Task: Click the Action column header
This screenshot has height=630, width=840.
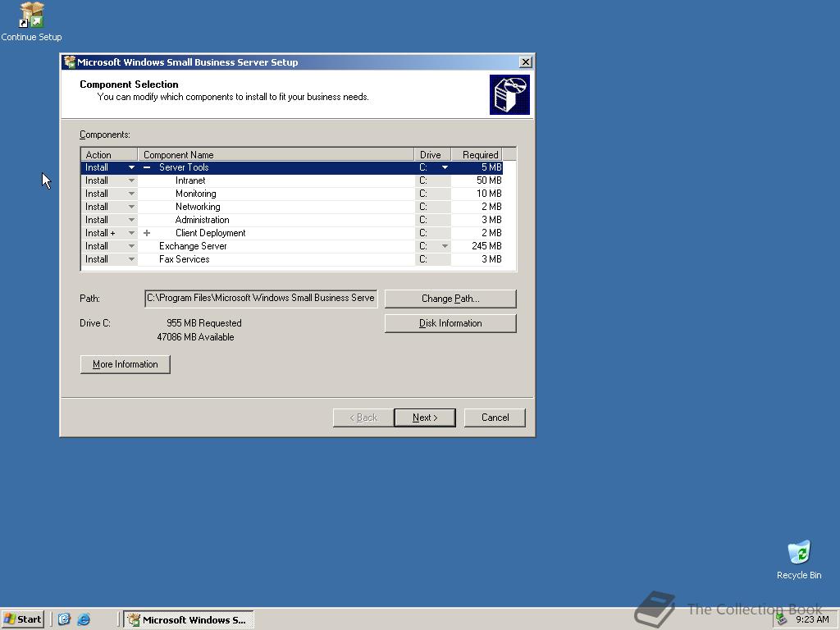Action: coord(109,154)
